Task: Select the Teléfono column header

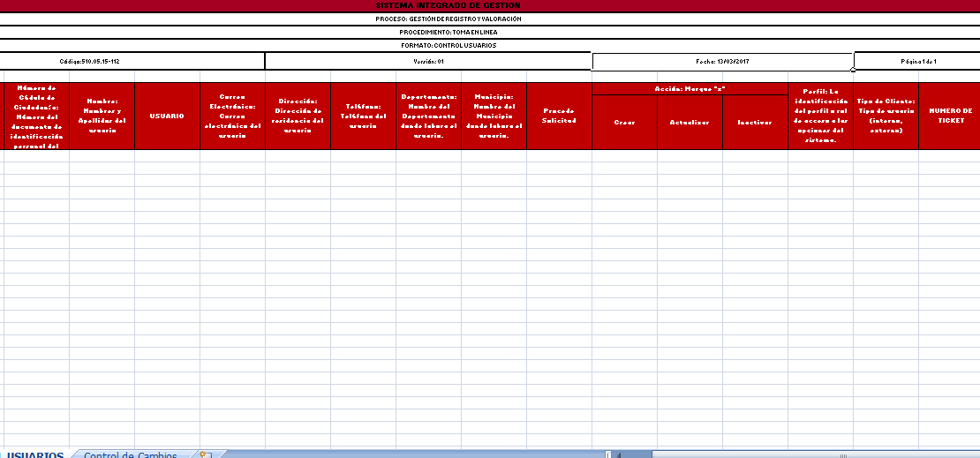Action: (x=363, y=116)
